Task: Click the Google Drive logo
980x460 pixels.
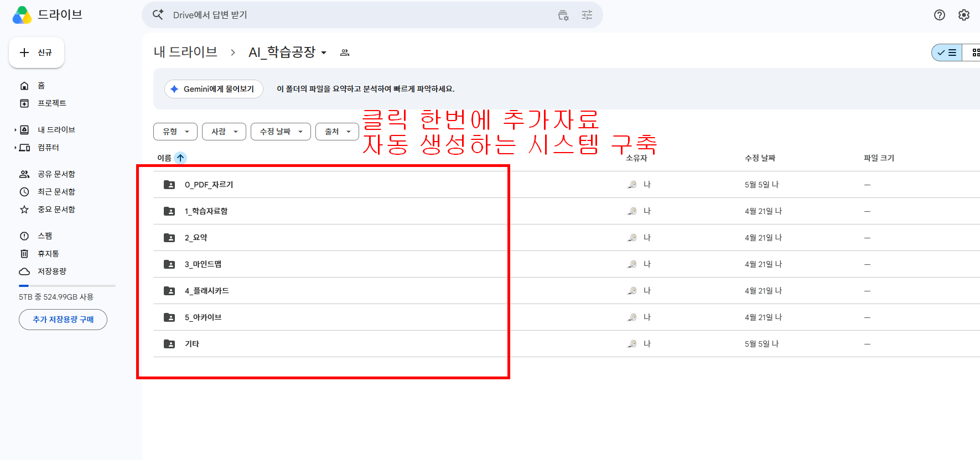Action: click(22, 15)
